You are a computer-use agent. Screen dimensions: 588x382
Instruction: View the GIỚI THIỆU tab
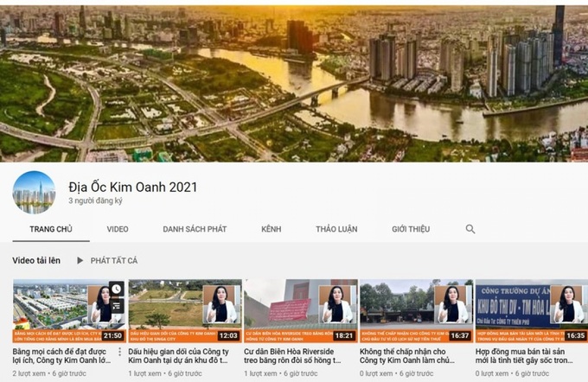pyautogui.click(x=411, y=229)
